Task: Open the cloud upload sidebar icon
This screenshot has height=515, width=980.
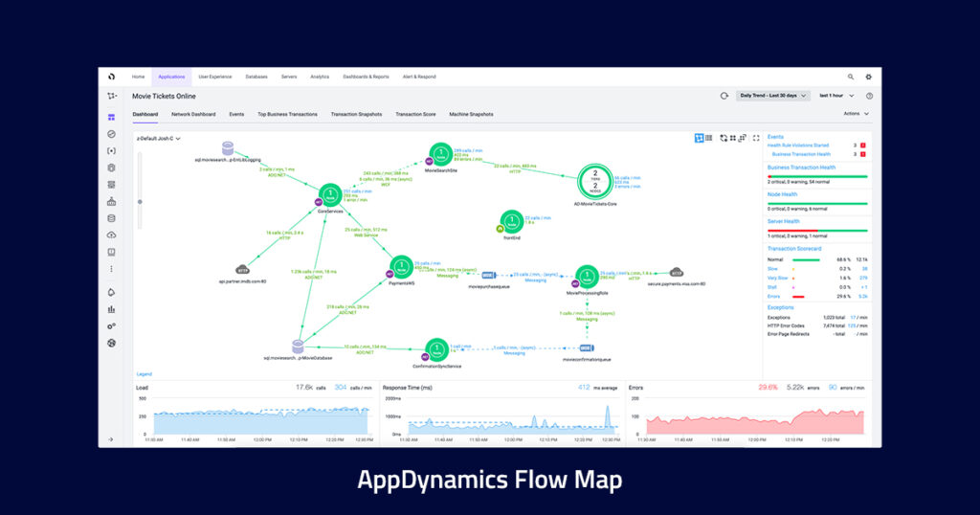Action: point(111,235)
